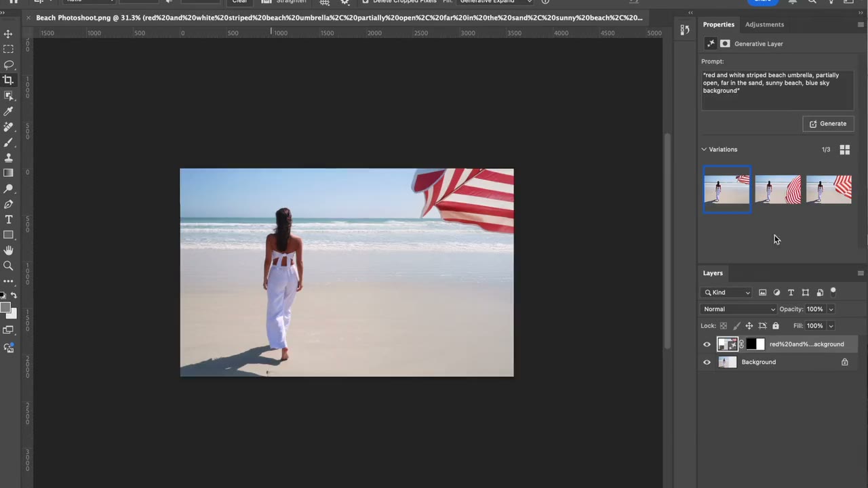
Task: Select the Type tool
Action: (8, 220)
